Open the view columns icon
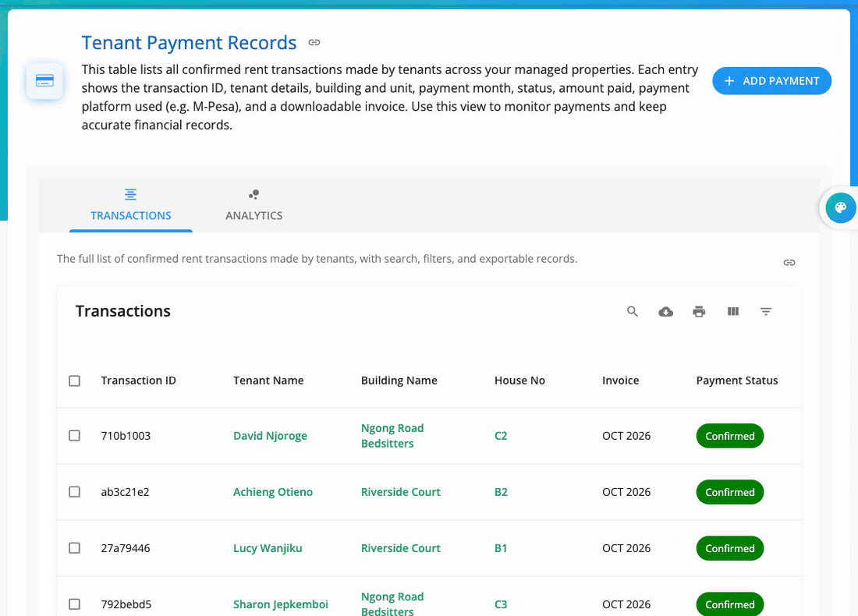The image size is (858, 616). click(x=732, y=311)
